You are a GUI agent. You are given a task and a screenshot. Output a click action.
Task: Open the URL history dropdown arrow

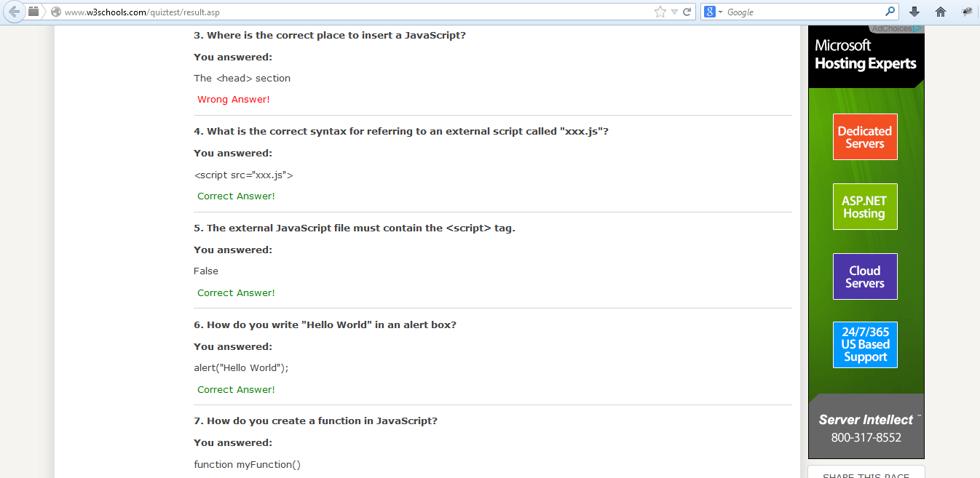click(674, 12)
